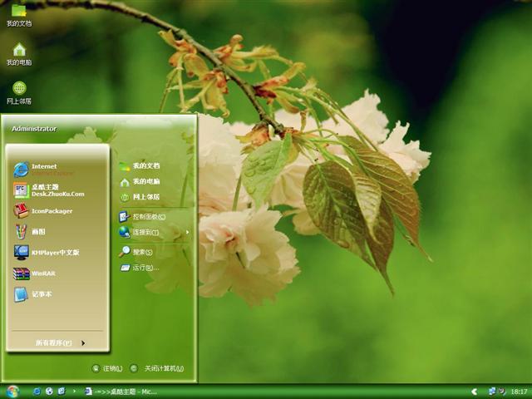Click the Start orb on the taskbar
This screenshot has height=399, width=532.
12,392
